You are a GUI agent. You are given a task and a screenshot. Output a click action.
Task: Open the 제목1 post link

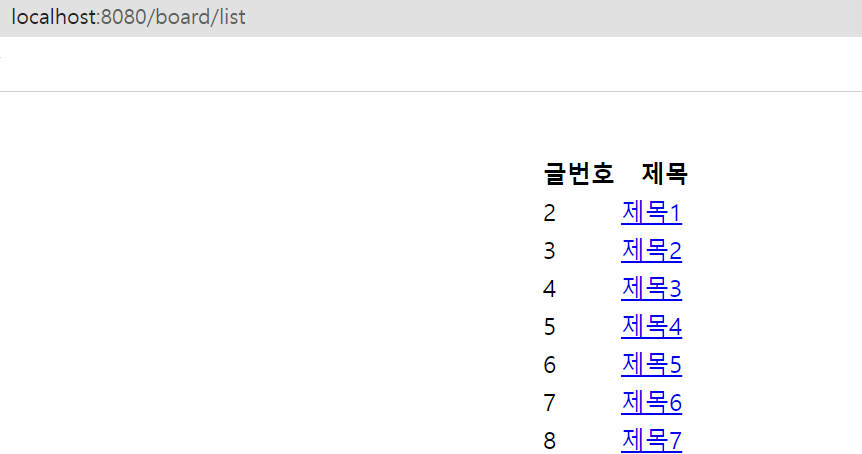pos(651,213)
